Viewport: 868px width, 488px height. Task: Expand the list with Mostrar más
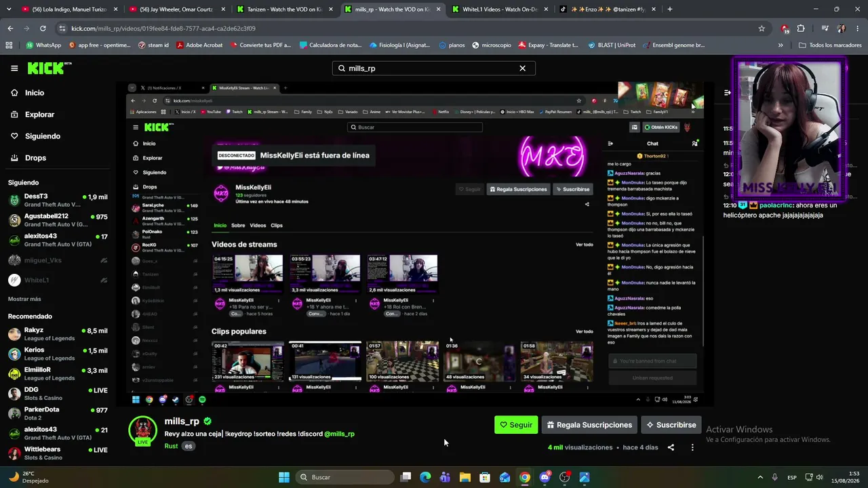24,299
